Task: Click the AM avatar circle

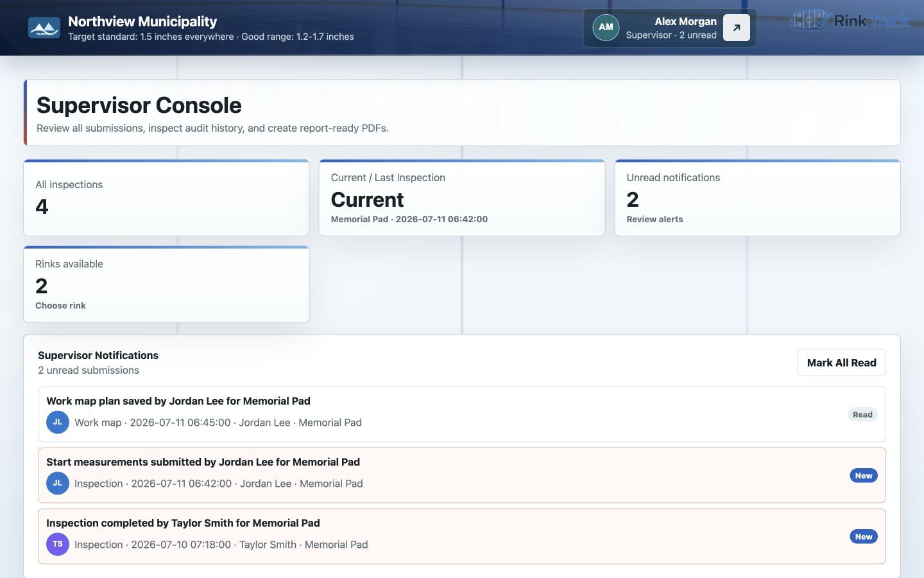Action: pyautogui.click(x=606, y=28)
